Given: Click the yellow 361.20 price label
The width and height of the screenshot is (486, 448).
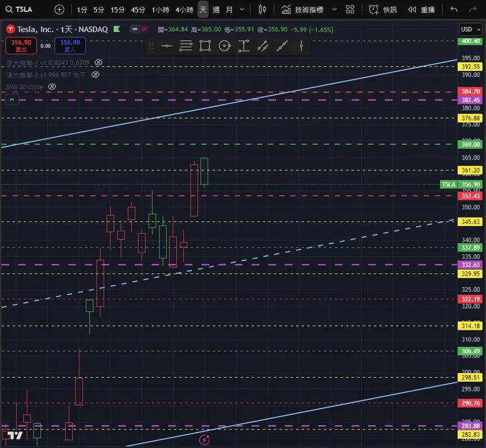Looking at the screenshot, I should pyautogui.click(x=470, y=171).
